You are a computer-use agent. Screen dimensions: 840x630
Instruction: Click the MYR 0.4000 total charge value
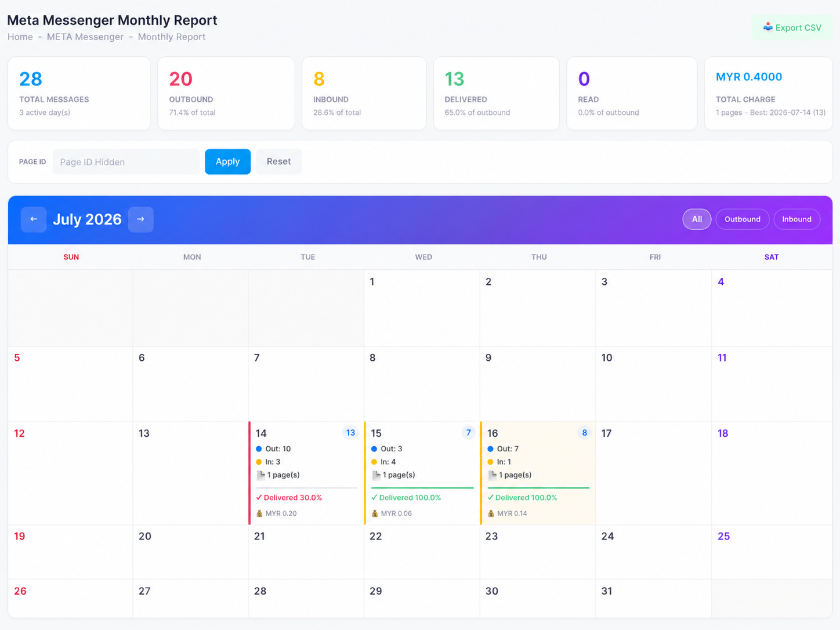click(749, 77)
